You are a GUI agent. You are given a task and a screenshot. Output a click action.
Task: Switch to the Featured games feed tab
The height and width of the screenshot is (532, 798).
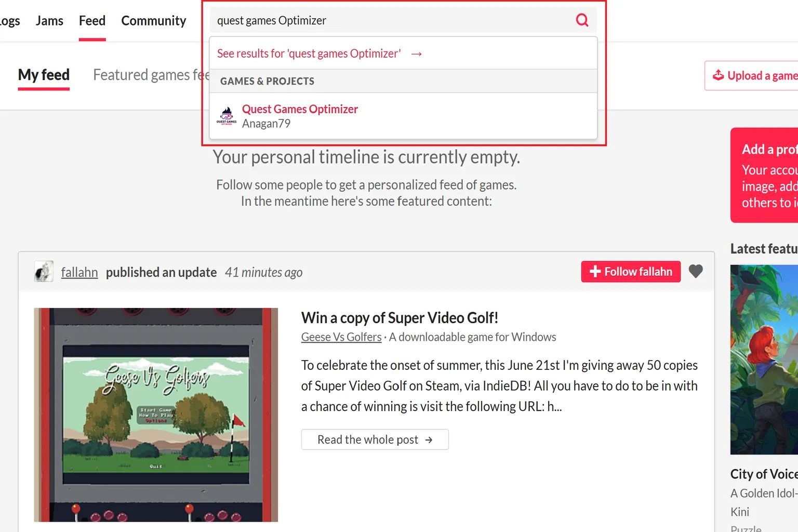[151, 75]
